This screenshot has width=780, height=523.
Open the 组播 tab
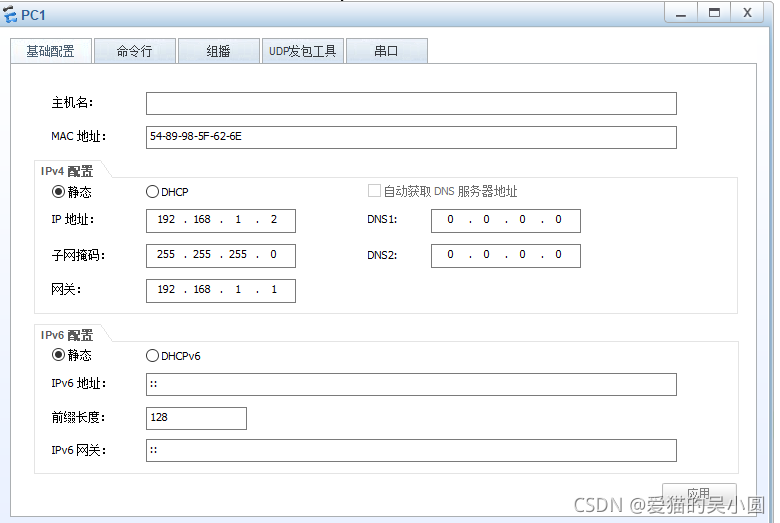point(219,51)
